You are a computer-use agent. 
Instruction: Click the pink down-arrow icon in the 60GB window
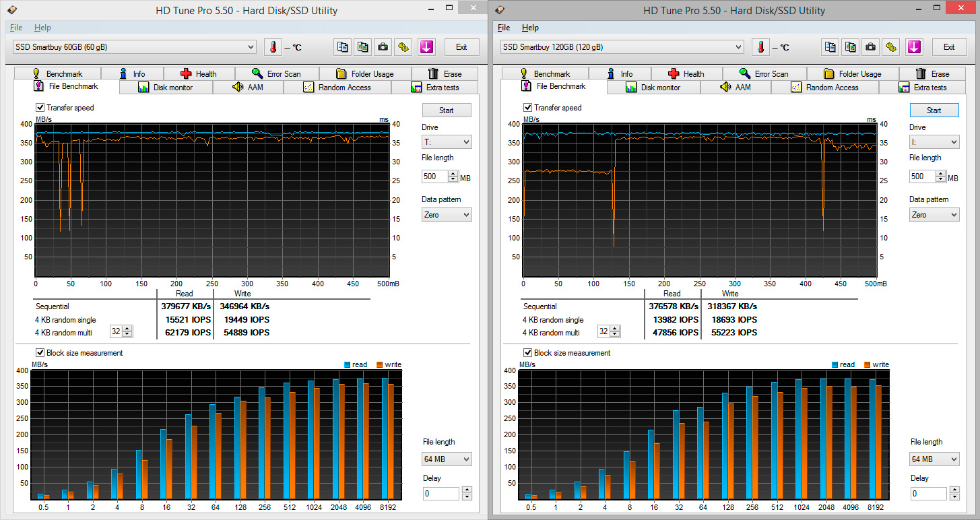(x=426, y=47)
